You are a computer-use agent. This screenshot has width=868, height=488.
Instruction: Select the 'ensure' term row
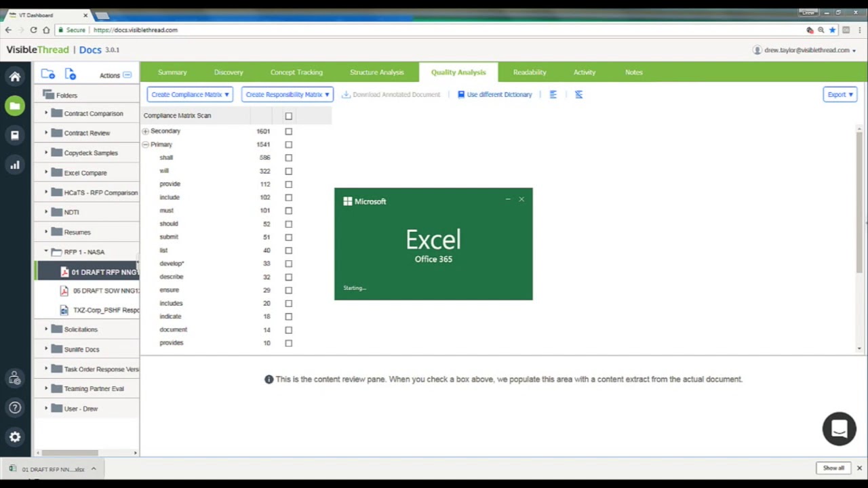(169, 290)
